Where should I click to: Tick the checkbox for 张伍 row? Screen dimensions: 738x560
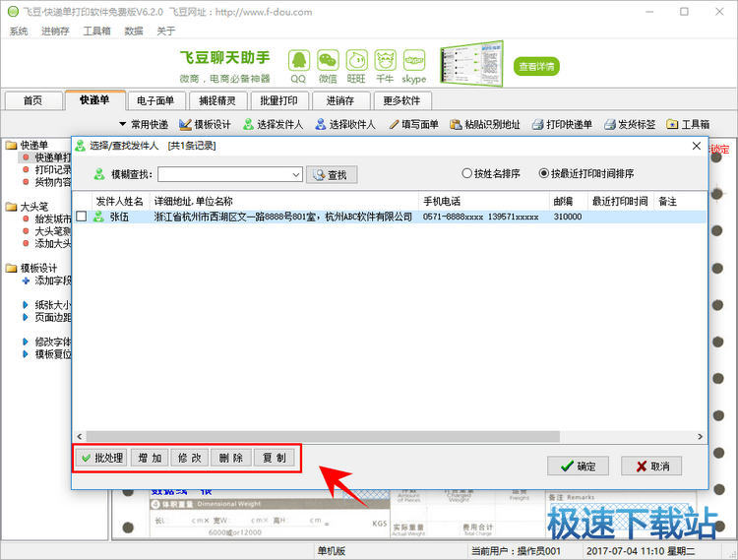[x=82, y=217]
